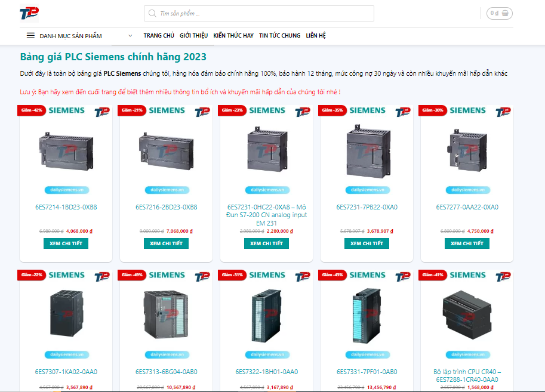The width and height of the screenshot is (545, 392).
Task: Click the 6ES7313-6BG04-0AB0 product title link
Action: click(166, 372)
